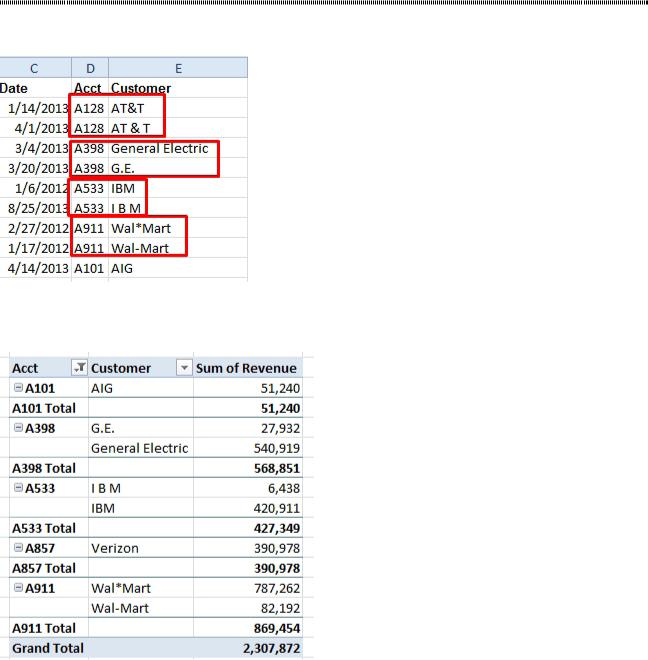This screenshot has width=648, height=660.
Task: Click the Grand Total row label
Action: point(48,648)
